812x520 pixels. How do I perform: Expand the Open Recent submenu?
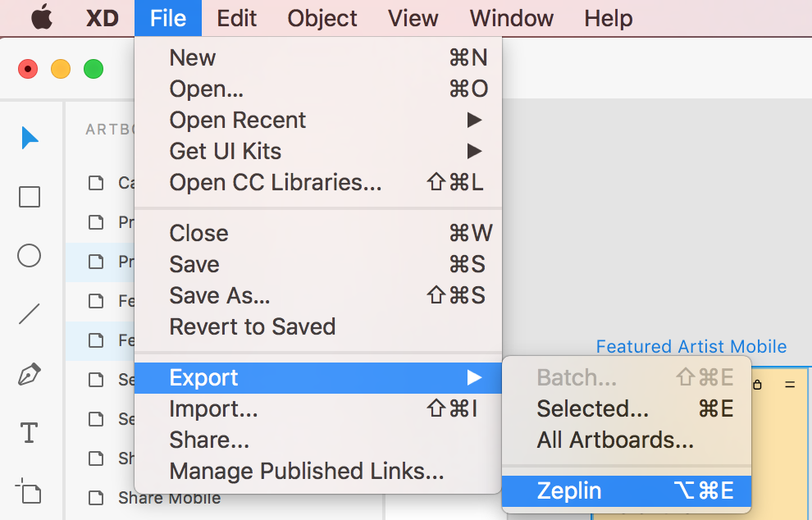[237, 120]
